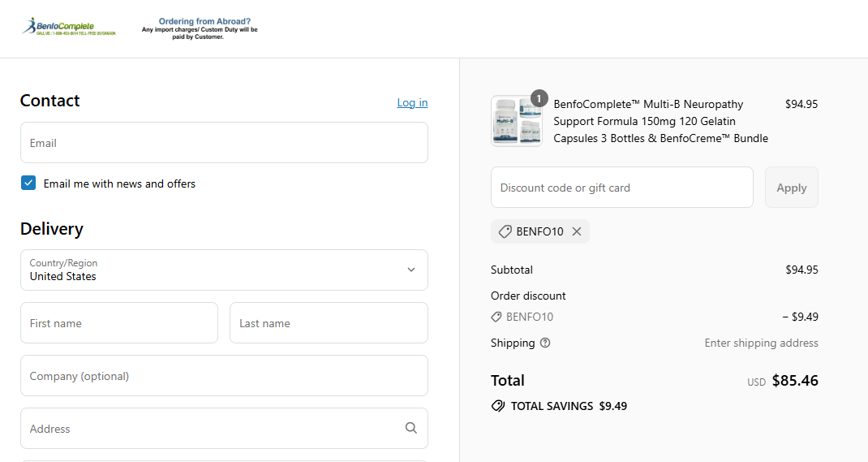
Task: Click the tag icon in BENFO10 chip
Action: click(505, 231)
